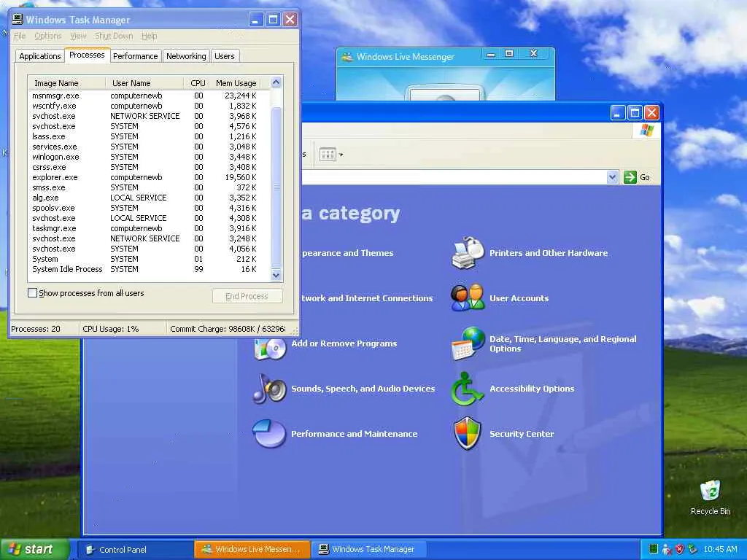This screenshot has height=560, width=747.
Task: Open the Control Panel address bar dropdown
Action: pyautogui.click(x=612, y=177)
